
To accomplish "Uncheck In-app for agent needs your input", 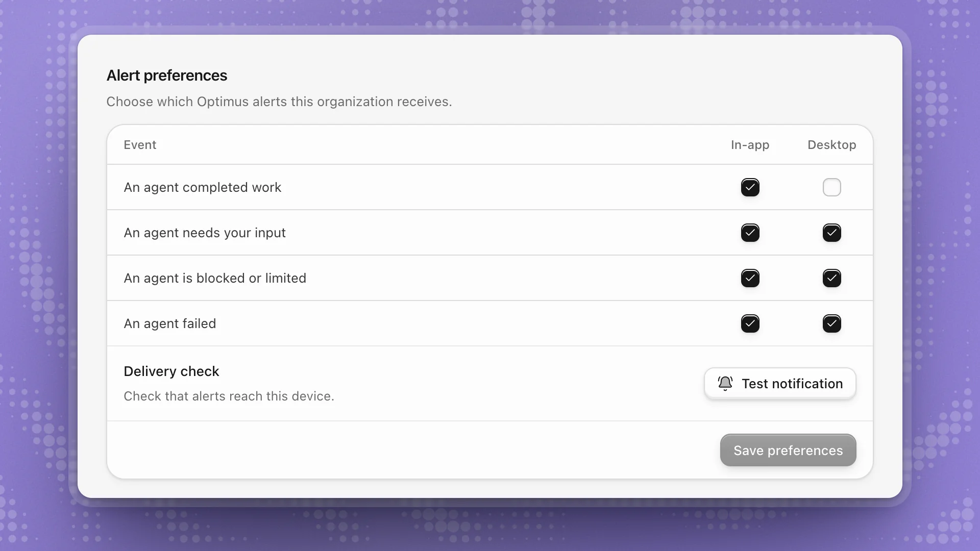I will coord(750,233).
